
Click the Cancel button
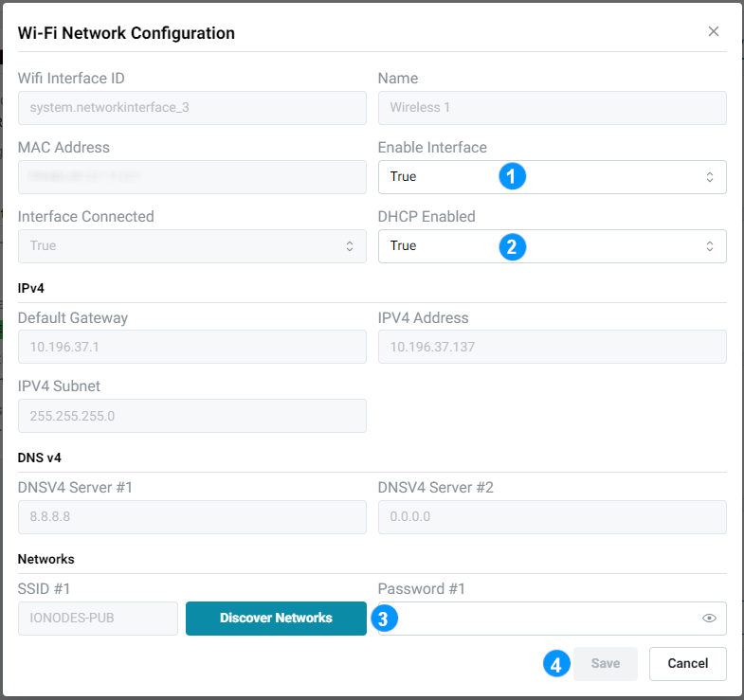687,663
